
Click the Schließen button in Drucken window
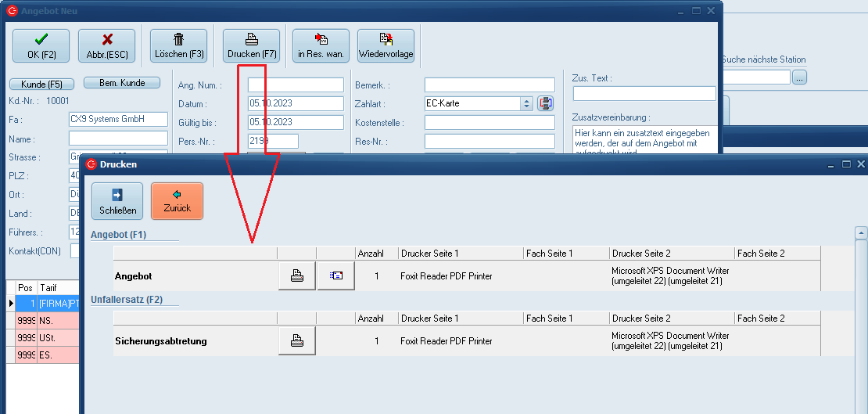coord(117,201)
